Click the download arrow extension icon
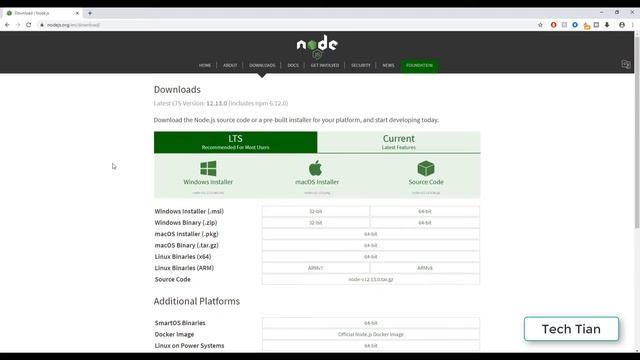This screenshot has height=360, width=640. [x=607, y=25]
